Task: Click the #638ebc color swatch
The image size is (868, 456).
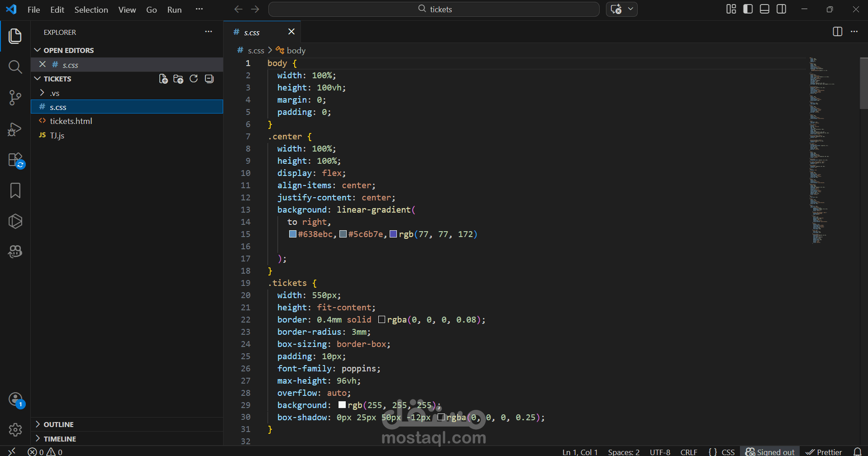Action: pyautogui.click(x=293, y=234)
